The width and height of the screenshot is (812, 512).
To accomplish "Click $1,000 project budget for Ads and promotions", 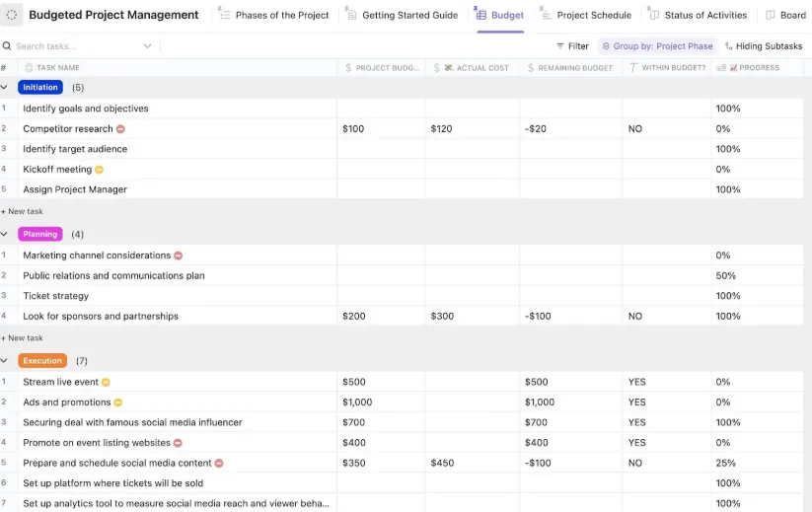I will 357,402.
